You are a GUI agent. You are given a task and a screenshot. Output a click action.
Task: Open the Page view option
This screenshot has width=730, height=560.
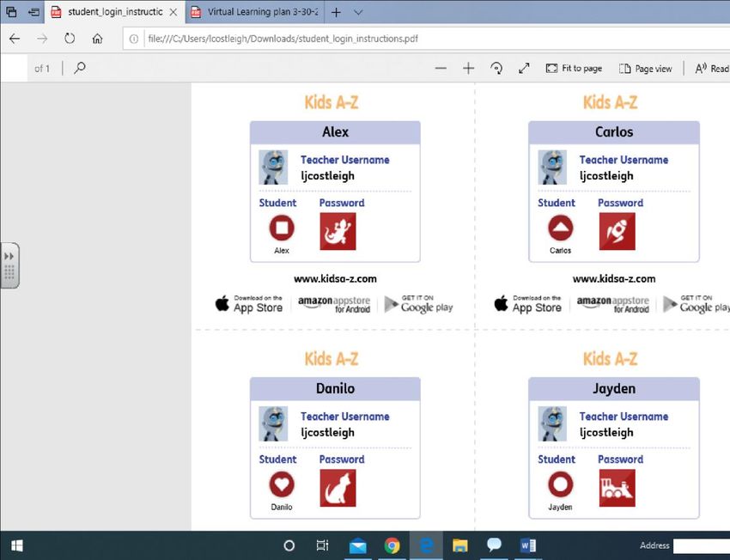[x=645, y=69]
